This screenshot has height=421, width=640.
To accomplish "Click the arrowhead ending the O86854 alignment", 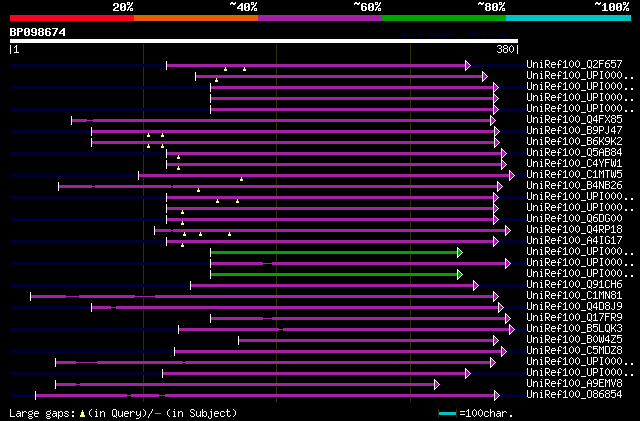I will coord(497,396).
